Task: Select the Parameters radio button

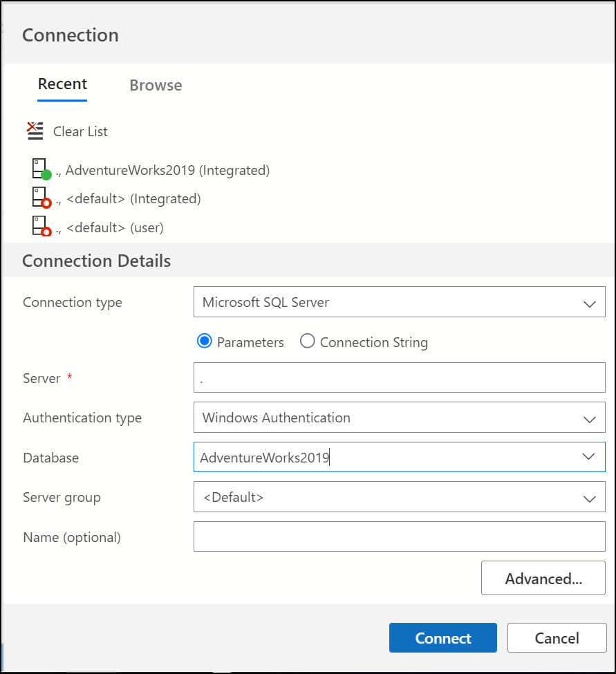Action: pos(204,341)
